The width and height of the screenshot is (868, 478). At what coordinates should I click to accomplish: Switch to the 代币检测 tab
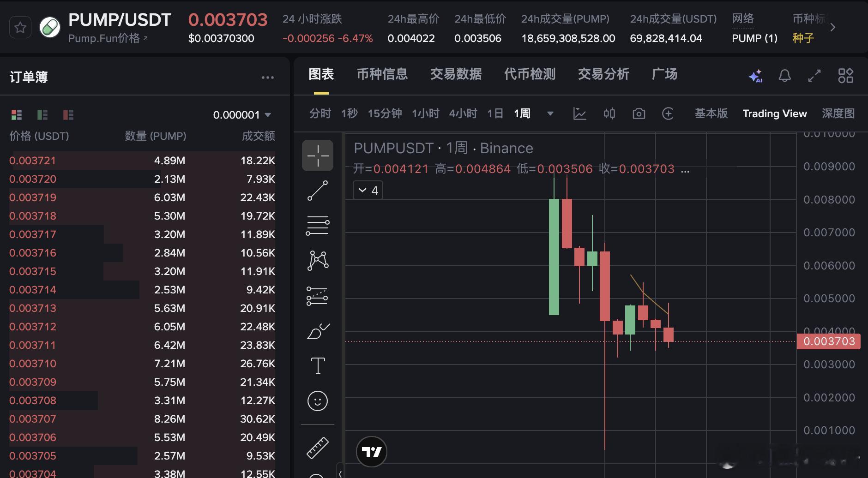[x=530, y=74]
